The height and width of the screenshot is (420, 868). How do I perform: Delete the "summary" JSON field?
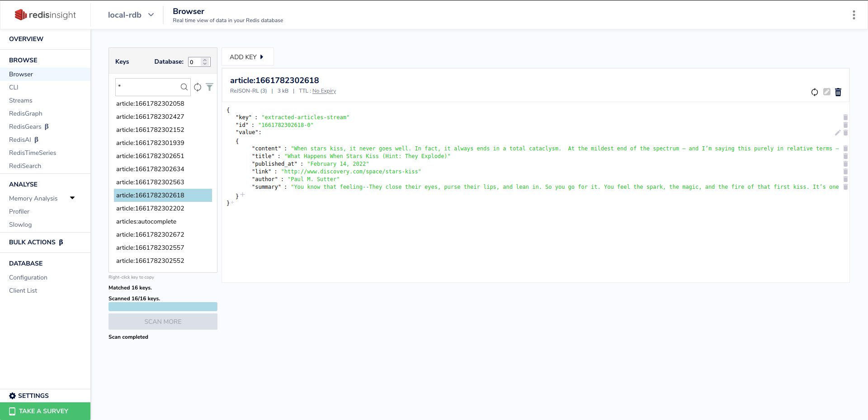845,187
